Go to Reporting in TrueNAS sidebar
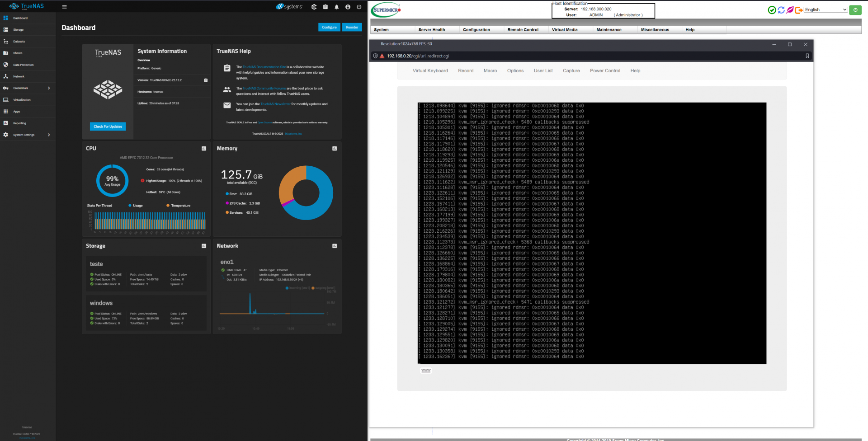The width and height of the screenshot is (868, 441). tap(28, 123)
